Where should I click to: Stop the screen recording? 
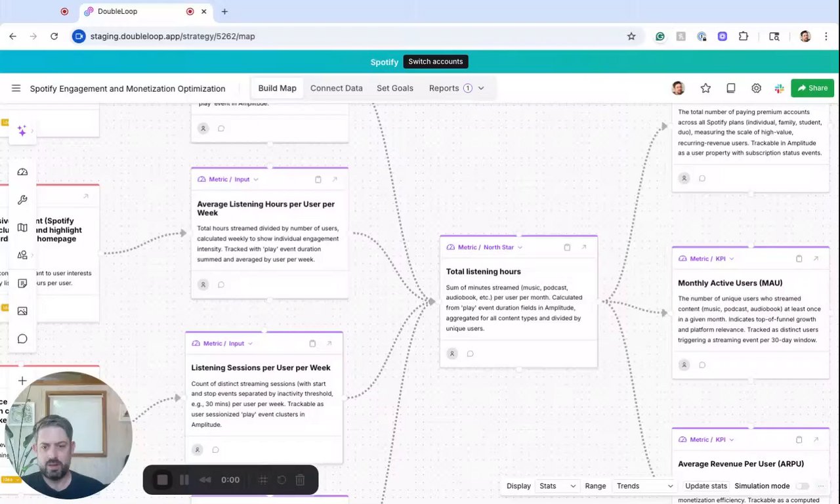[x=162, y=480]
